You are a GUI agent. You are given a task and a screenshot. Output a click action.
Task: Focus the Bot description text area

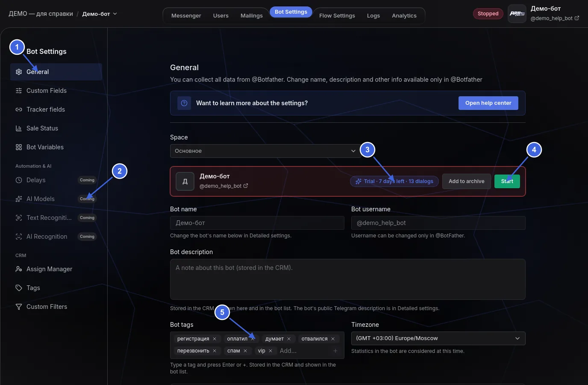pos(348,279)
